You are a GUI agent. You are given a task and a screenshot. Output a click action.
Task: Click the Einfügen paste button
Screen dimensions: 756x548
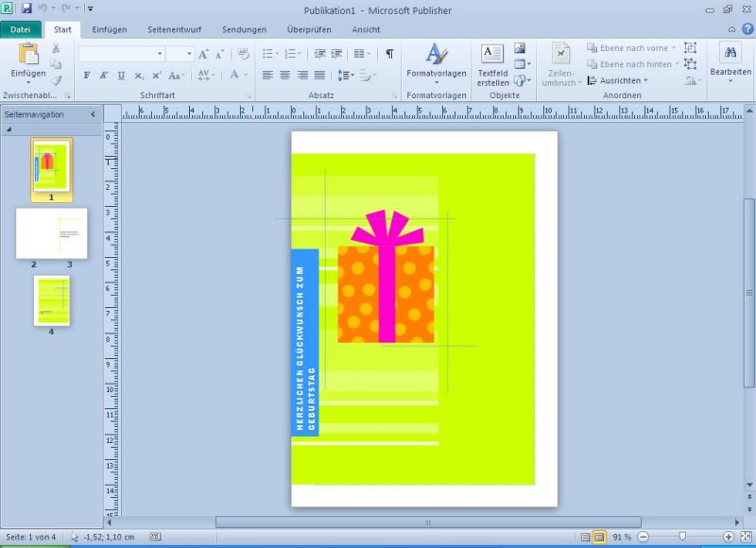27,62
